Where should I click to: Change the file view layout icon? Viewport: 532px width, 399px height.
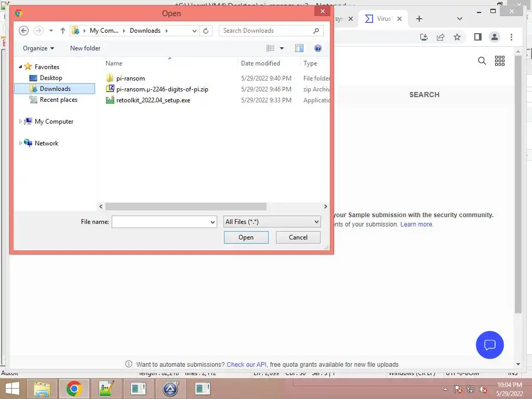pyautogui.click(x=270, y=48)
